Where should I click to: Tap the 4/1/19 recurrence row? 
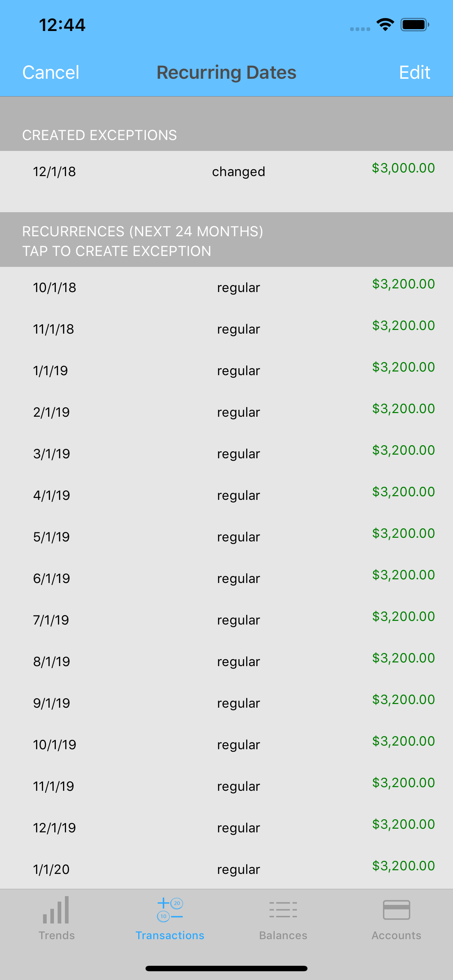pos(226,495)
